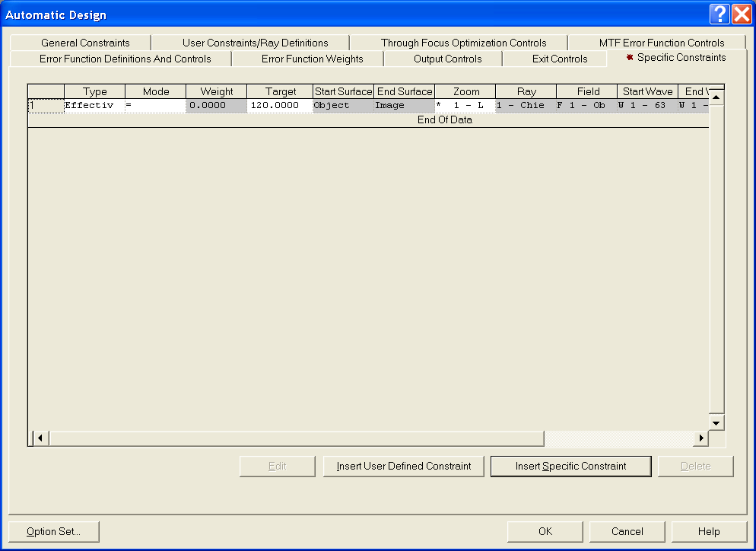Switch to the General Constraints tab

tap(85, 43)
